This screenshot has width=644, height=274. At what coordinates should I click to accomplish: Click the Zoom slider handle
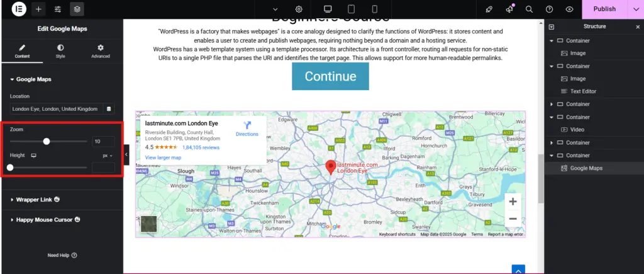tap(47, 142)
